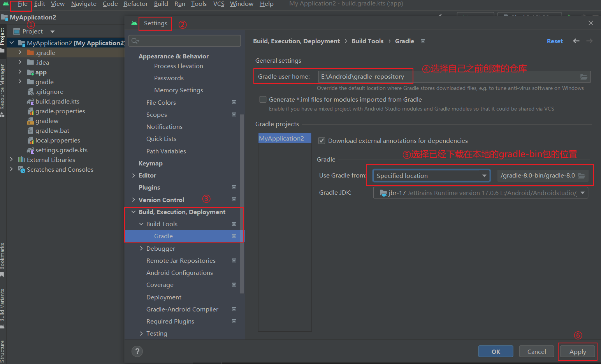Open the Tools menu

point(199,4)
